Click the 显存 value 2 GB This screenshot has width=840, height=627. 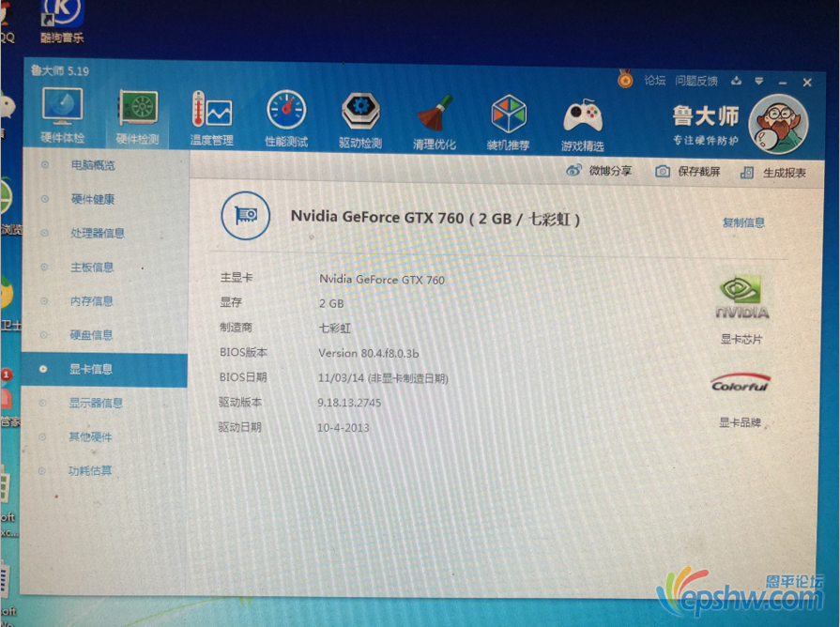click(x=331, y=303)
